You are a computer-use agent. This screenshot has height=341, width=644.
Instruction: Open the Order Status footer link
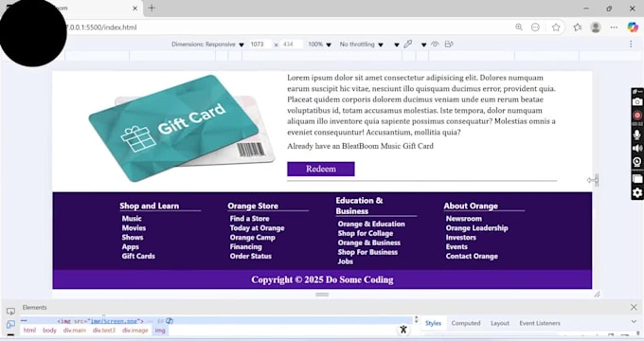click(x=251, y=256)
